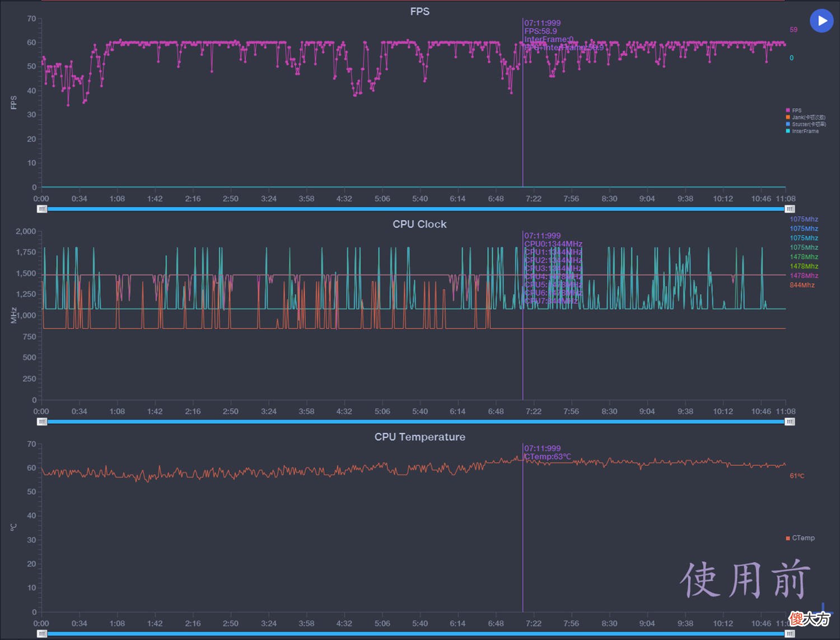Click the right handle of the CPU Temperature range slider
Screen dimensions: 840x640
[x=790, y=634]
